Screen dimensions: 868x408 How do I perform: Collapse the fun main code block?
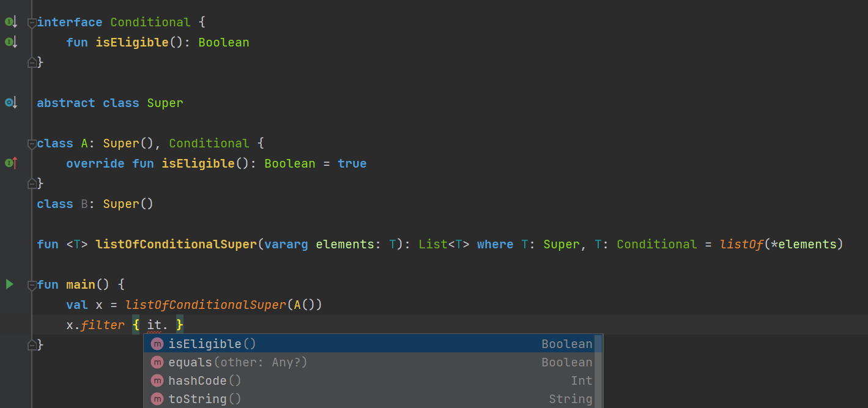[32, 285]
